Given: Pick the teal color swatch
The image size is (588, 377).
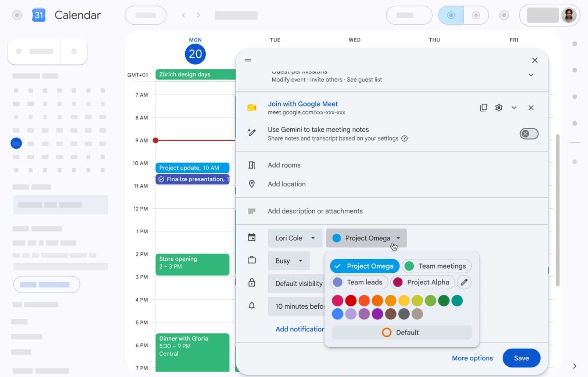Looking at the screenshot, I should [457, 301].
